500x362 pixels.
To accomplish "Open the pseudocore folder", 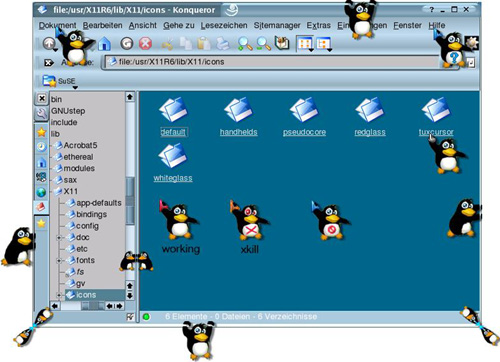I will pyautogui.click(x=304, y=117).
